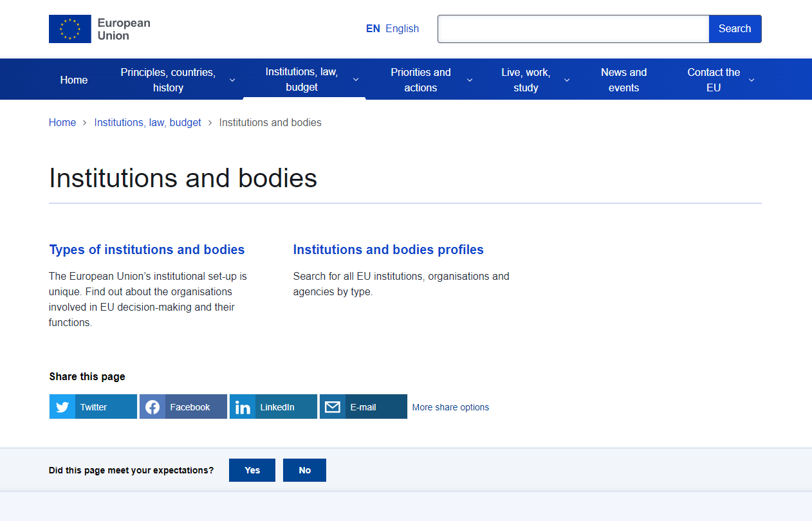The height and width of the screenshot is (521, 812).
Task: Click More share options link
Action: [x=450, y=407]
